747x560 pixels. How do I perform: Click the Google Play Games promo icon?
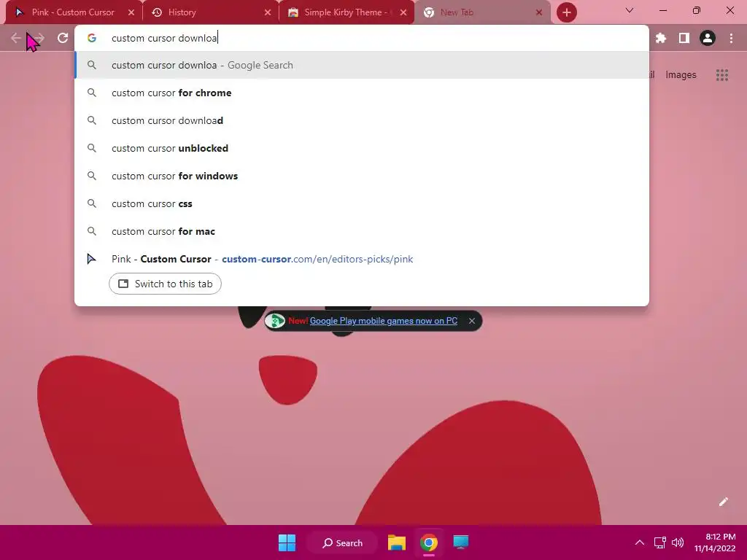pyautogui.click(x=275, y=321)
